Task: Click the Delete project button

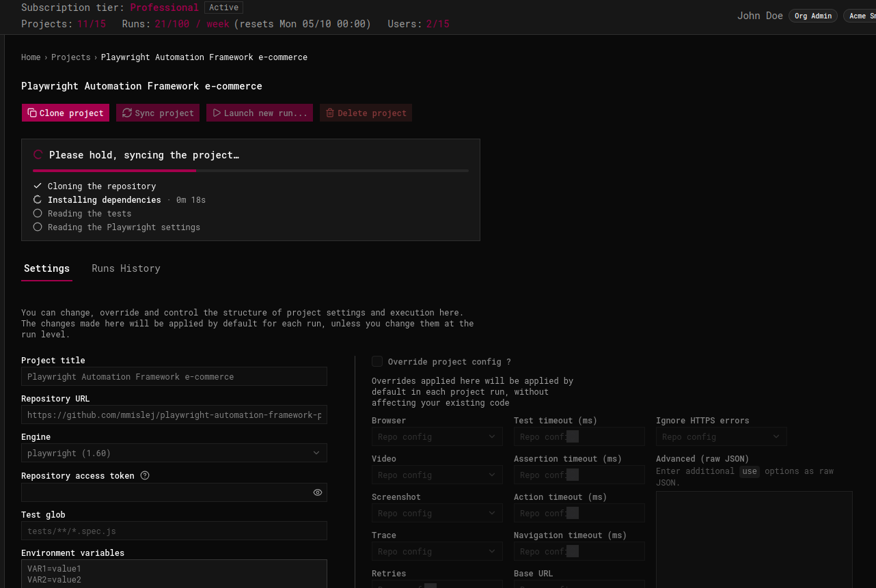Action: tap(366, 113)
